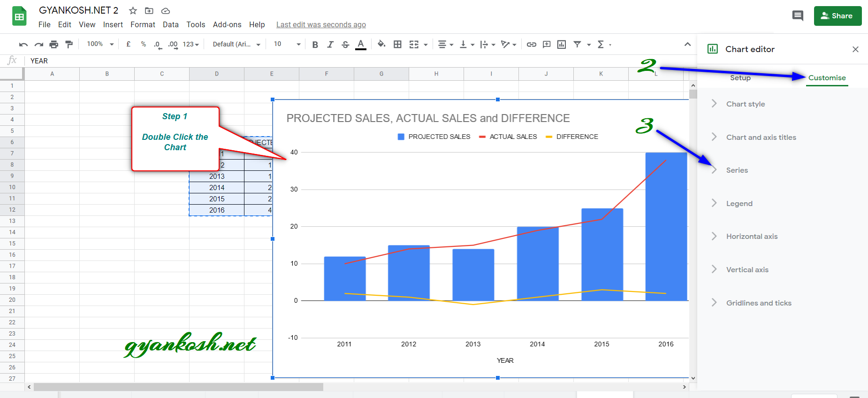Click the merge cells icon

pos(414,45)
